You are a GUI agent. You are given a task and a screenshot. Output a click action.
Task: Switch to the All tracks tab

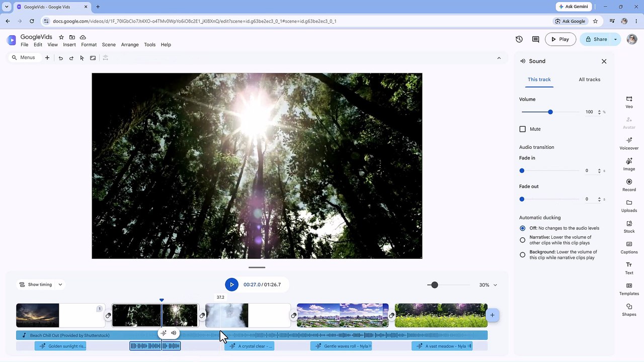point(589,79)
